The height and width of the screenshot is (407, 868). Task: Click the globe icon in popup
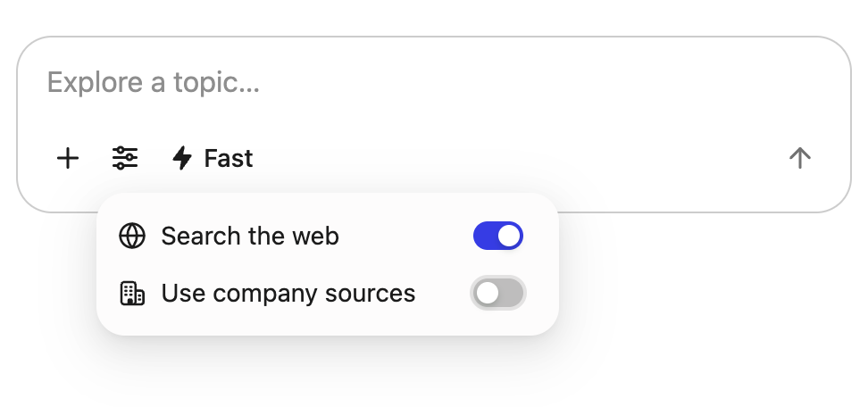tap(132, 237)
